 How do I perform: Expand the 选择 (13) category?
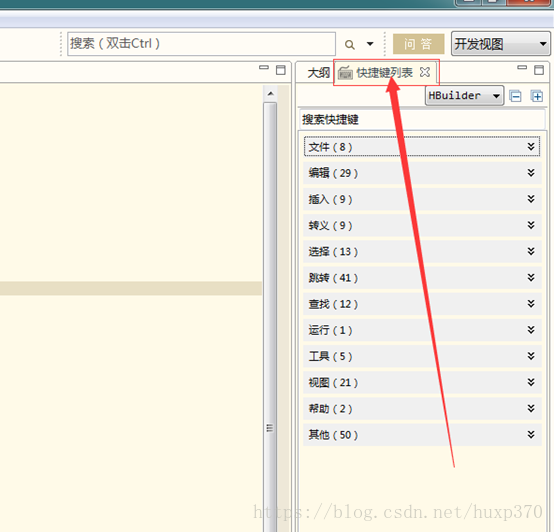(x=422, y=251)
